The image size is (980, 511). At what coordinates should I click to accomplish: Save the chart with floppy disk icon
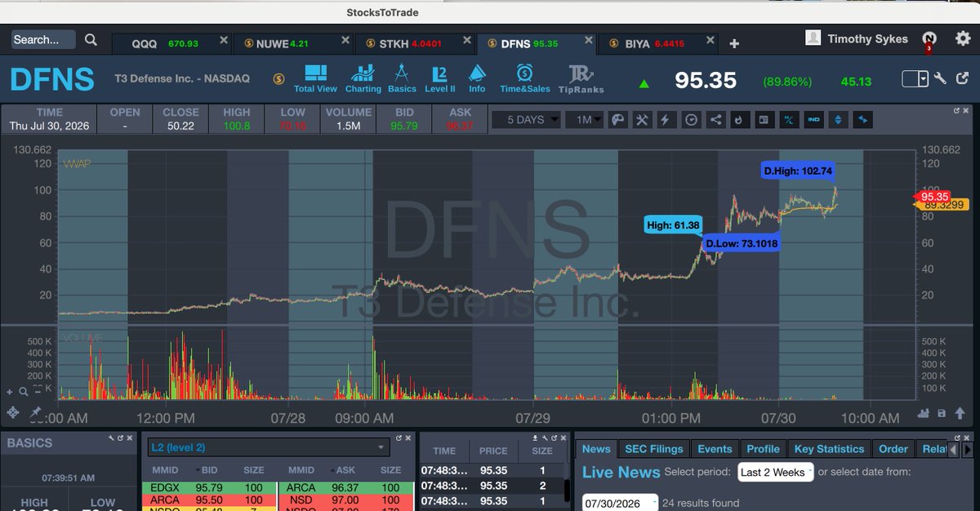tap(942, 413)
